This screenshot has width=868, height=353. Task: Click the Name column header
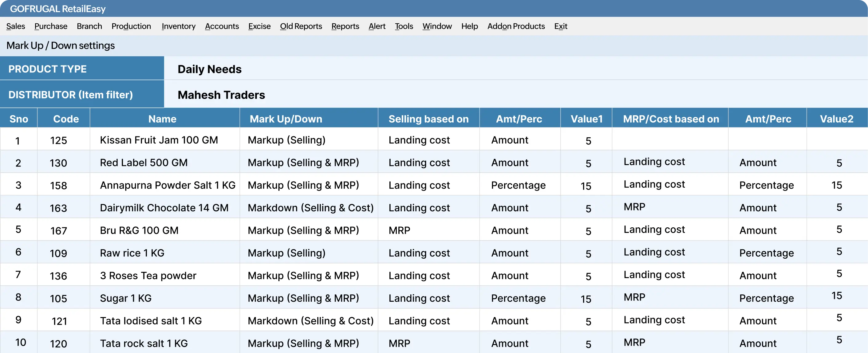click(x=162, y=118)
